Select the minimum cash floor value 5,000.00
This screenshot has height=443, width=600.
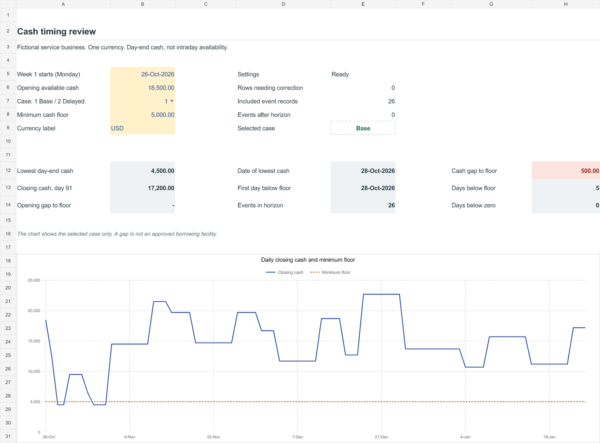tap(143, 115)
